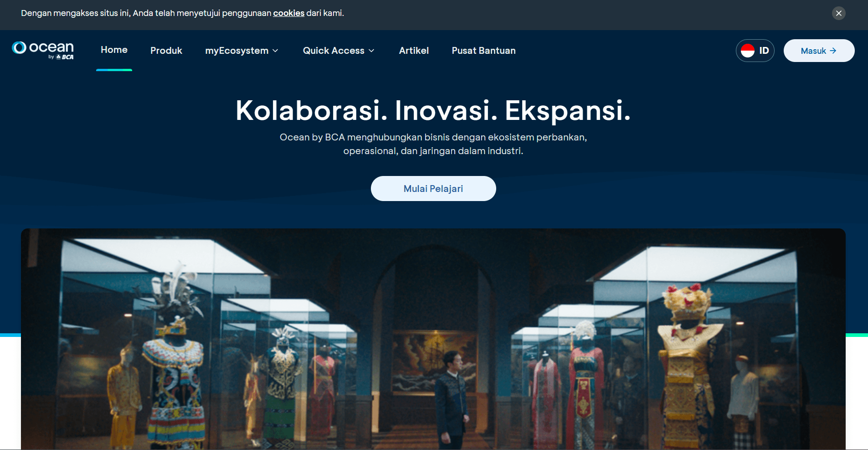
Task: Open Pusat Bantuan help center
Action: pos(483,51)
